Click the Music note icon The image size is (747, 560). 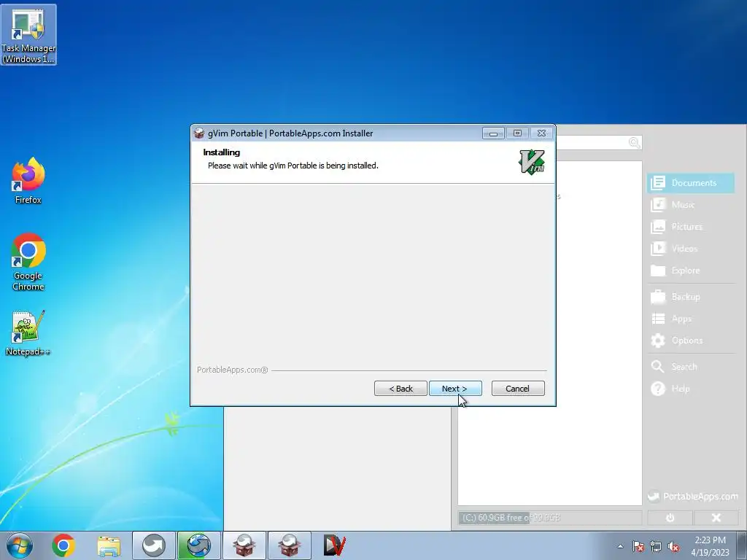[658, 205]
